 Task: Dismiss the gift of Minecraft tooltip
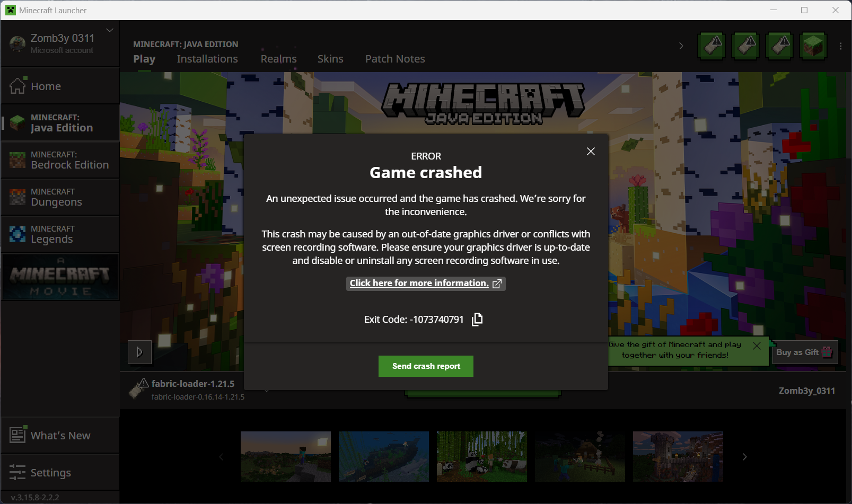[757, 346]
